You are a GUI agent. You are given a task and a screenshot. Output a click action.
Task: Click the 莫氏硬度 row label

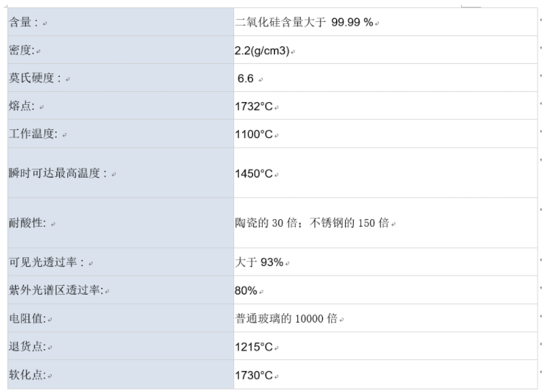35,78
